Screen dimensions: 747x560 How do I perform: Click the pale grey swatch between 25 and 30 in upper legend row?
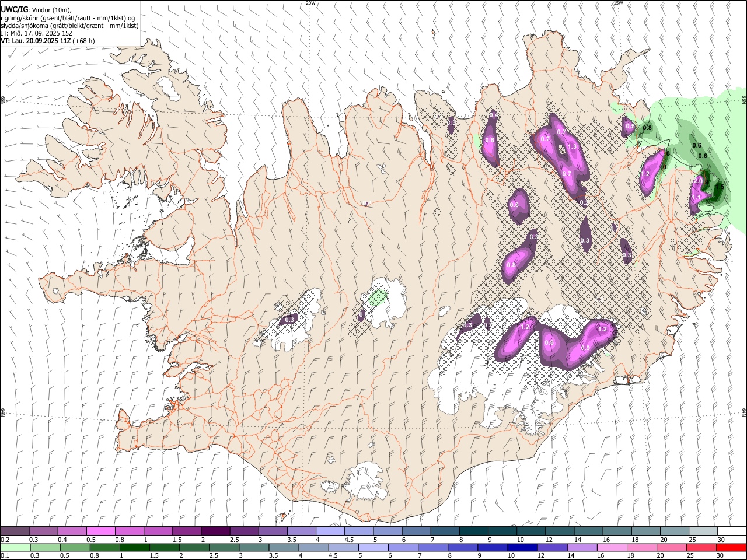pyautogui.click(x=703, y=531)
